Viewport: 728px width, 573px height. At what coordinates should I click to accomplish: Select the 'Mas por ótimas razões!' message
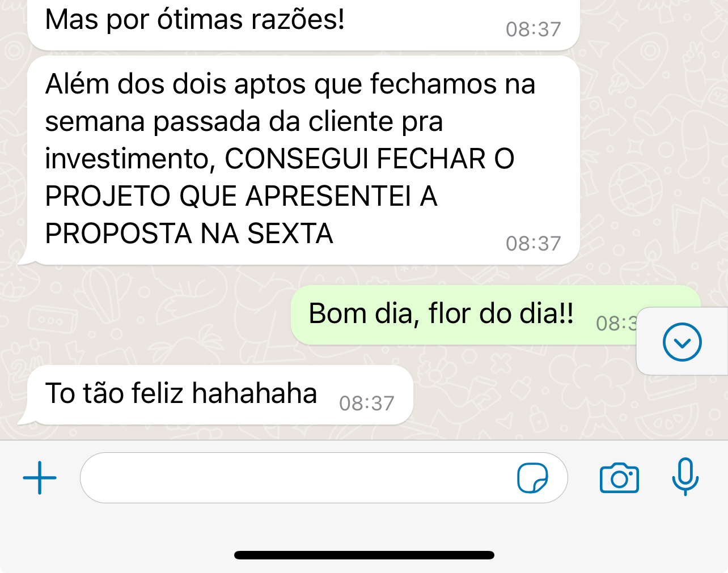(x=303, y=24)
